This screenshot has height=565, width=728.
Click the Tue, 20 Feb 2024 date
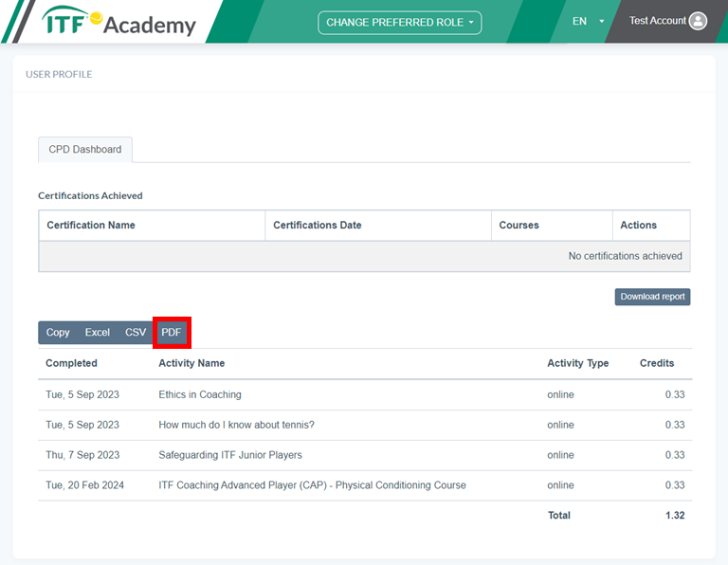[84, 485]
